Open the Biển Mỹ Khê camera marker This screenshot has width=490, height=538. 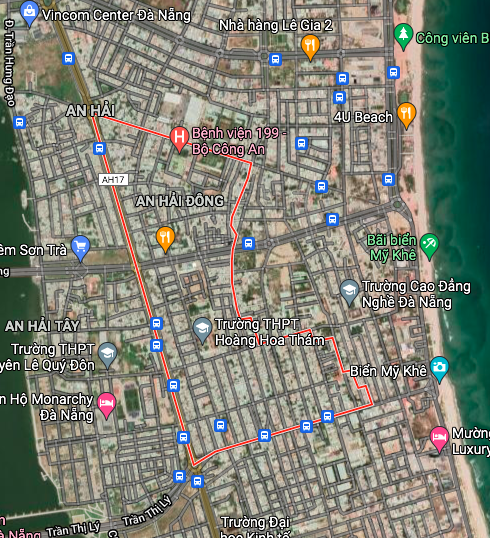[439, 369]
